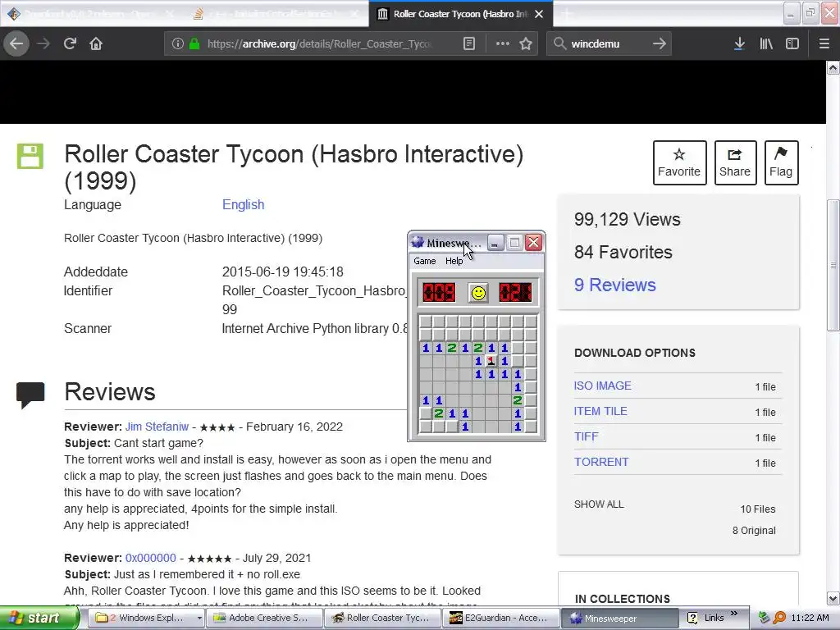840x630 pixels.
Task: Switch to E2Guardian taskbar window
Action: point(501,619)
